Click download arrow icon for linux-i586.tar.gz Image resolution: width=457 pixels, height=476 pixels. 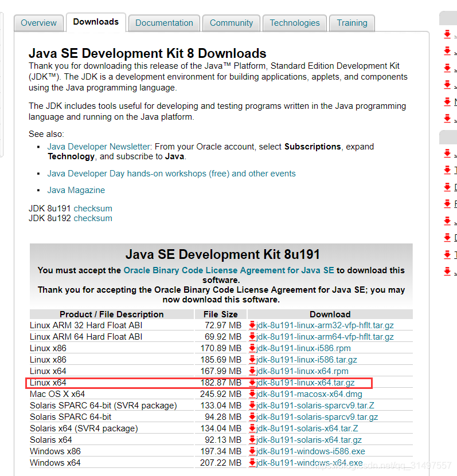pos(252,360)
